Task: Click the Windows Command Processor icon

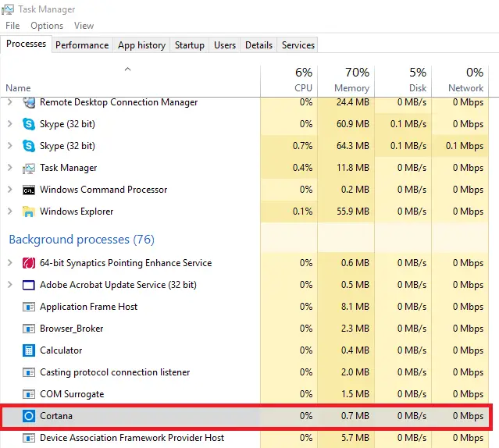Action: coord(29,190)
